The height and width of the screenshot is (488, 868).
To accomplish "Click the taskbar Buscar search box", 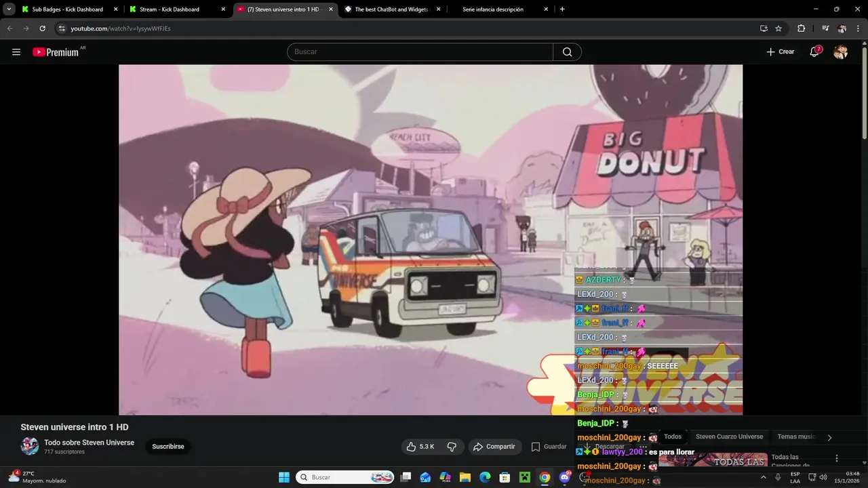I will [346, 477].
